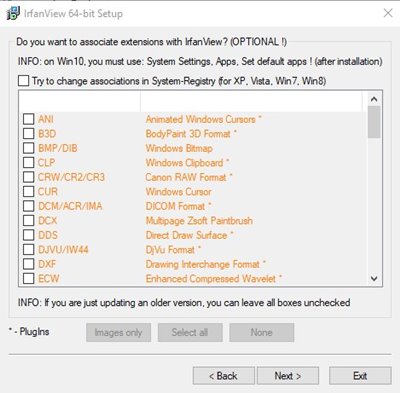Click the DICOM Format description

[178, 206]
